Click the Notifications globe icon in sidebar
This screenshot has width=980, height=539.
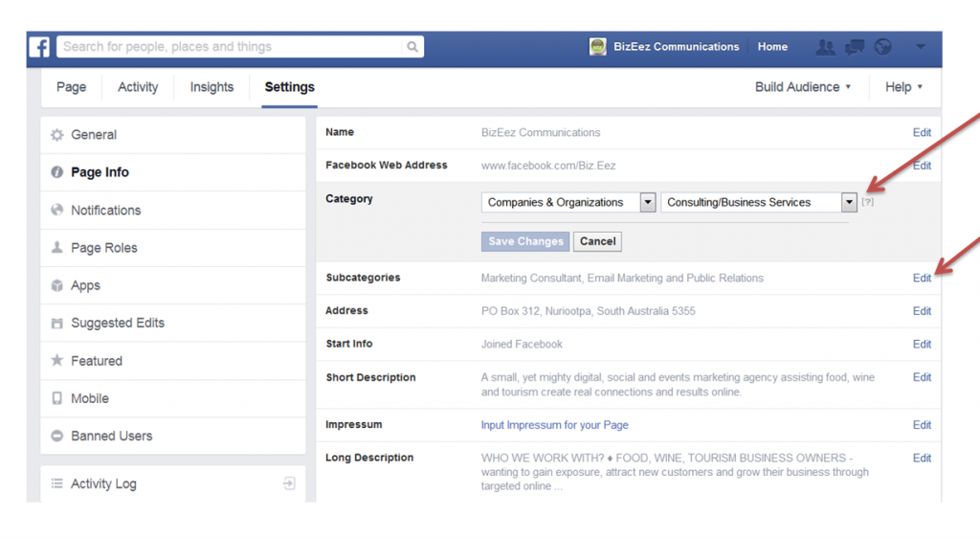click(56, 210)
